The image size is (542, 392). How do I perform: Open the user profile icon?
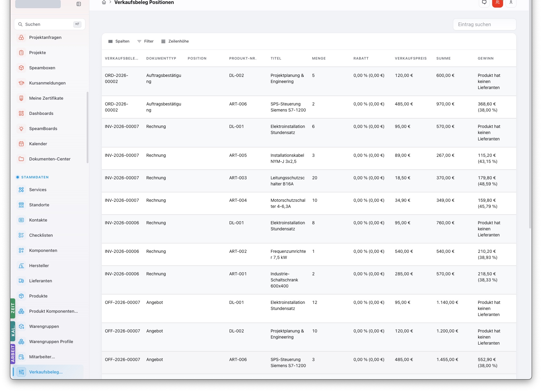coord(511,2)
